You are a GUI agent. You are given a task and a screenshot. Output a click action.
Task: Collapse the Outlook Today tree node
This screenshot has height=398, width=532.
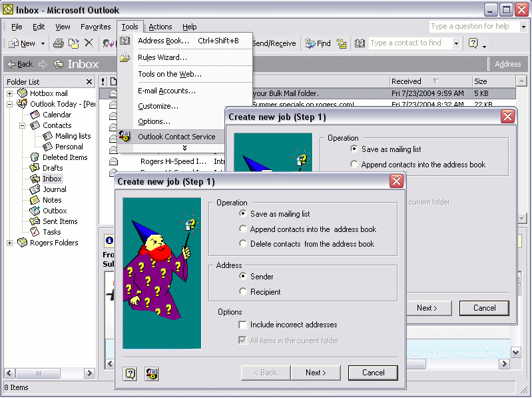pos(9,104)
